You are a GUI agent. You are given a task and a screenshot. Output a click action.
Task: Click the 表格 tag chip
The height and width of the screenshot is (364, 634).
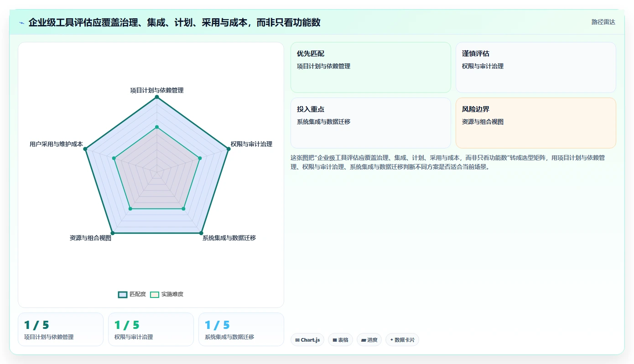coord(340,340)
